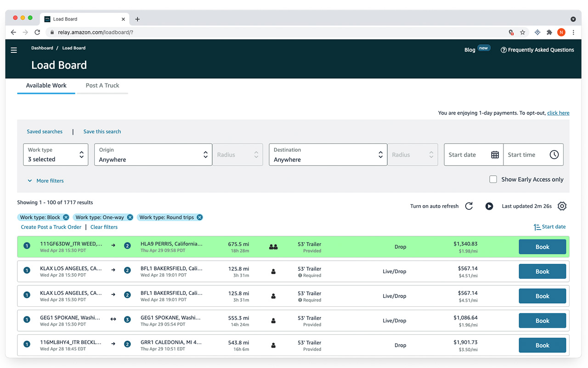Open the Origin Radius dropdown
588x368 pixels.
pyautogui.click(x=237, y=155)
